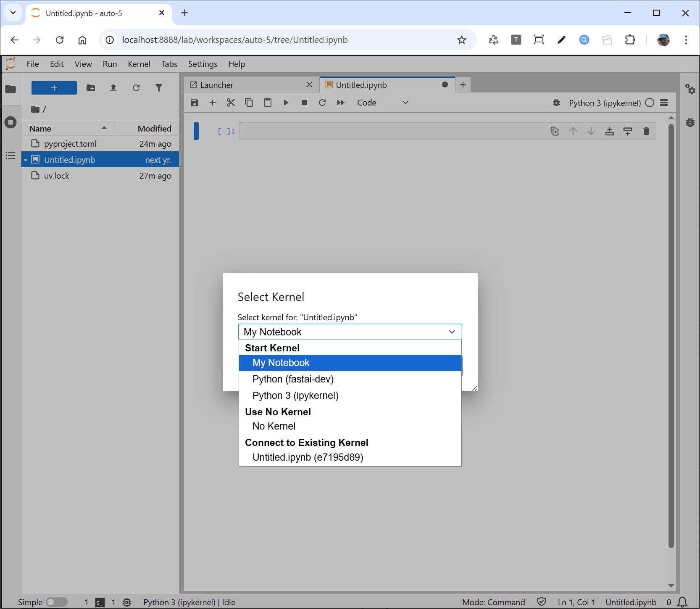Restart kernel and run all cells

click(x=341, y=103)
